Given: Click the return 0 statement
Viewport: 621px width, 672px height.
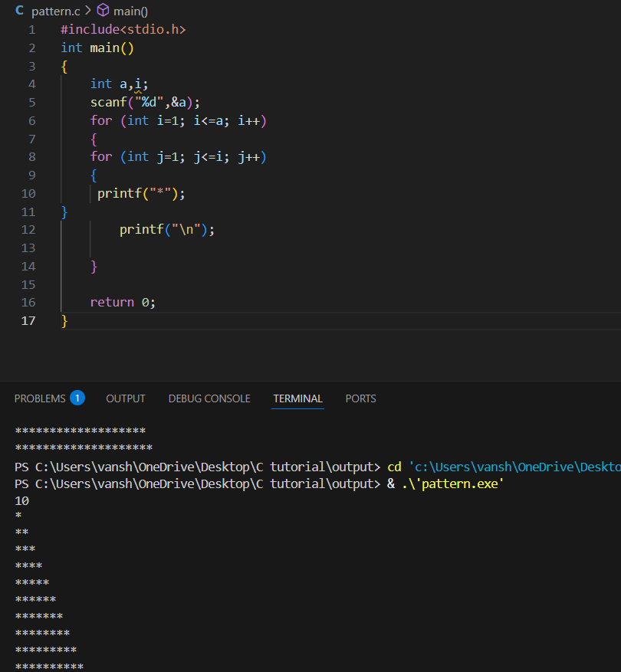Looking at the screenshot, I should click(123, 302).
